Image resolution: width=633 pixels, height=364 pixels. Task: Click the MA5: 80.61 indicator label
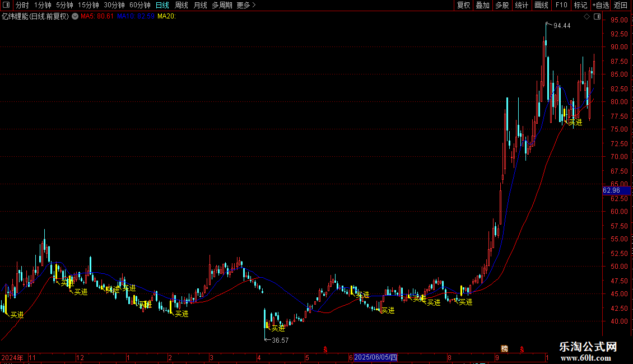(97, 17)
